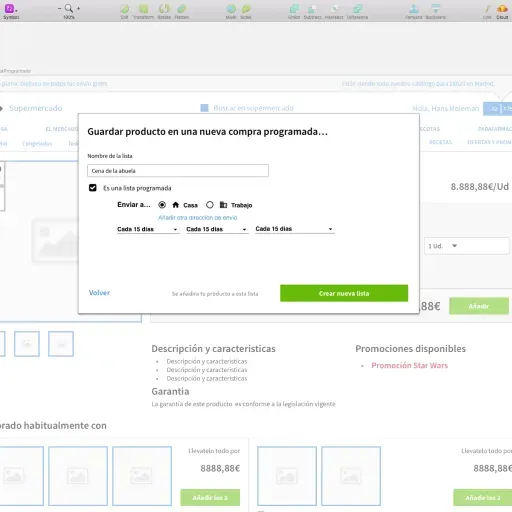This screenshot has width=512, height=512.
Task: Click the Link toolbar icon
Action: click(487, 9)
